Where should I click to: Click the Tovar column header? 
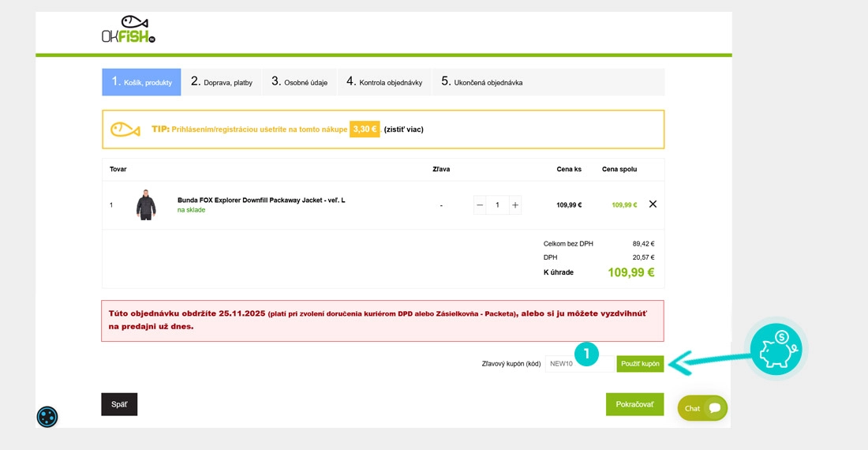[x=118, y=170]
